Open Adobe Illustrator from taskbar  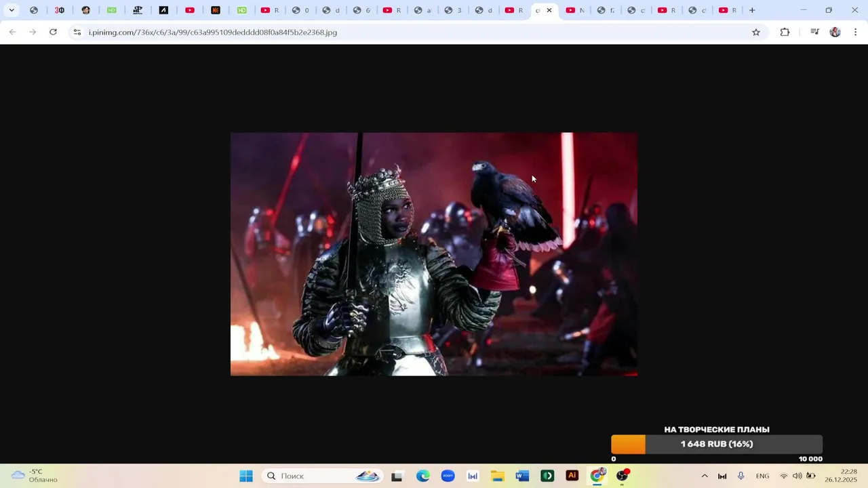click(x=572, y=476)
